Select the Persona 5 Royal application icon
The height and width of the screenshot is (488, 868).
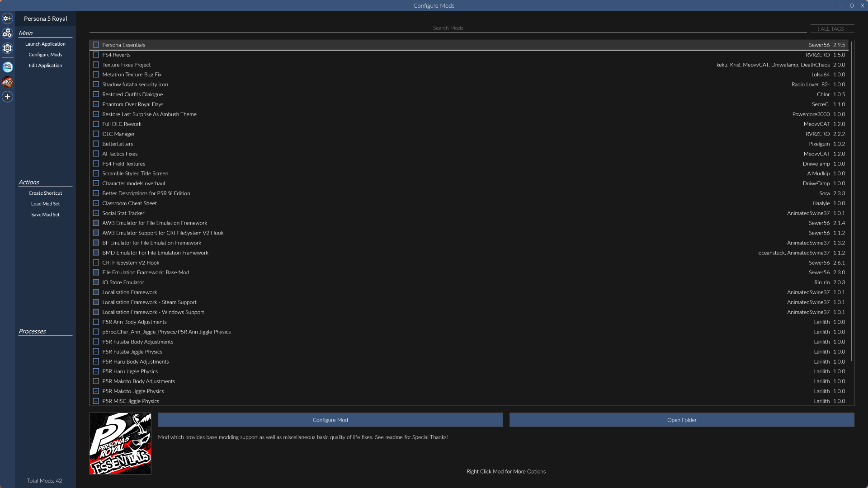pos(7,82)
